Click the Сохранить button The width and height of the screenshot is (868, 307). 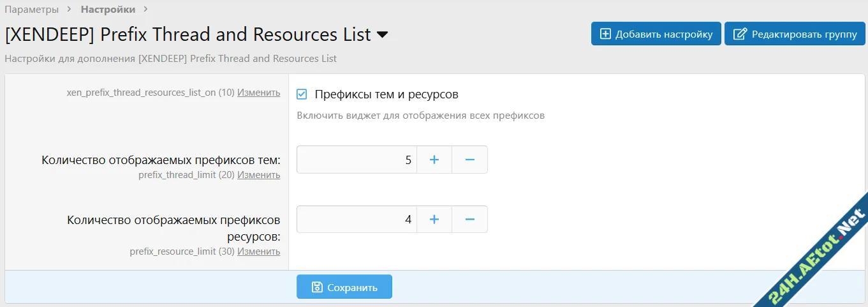[344, 287]
